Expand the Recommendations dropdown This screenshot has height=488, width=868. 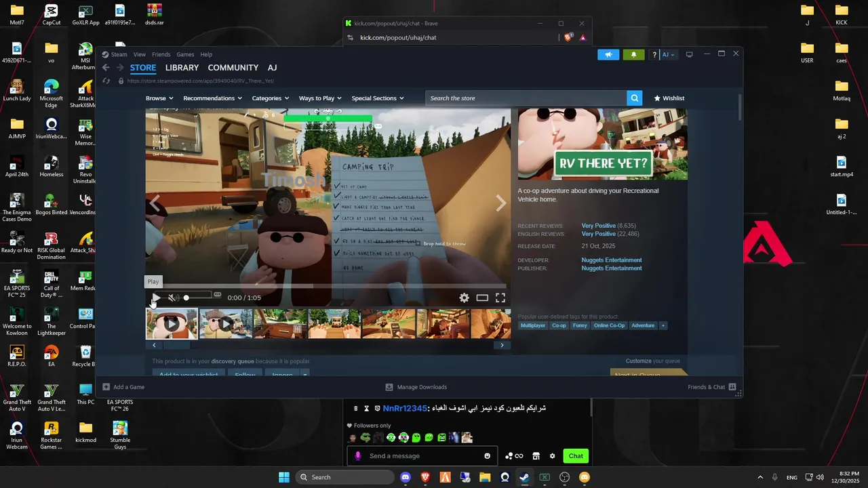pos(212,98)
